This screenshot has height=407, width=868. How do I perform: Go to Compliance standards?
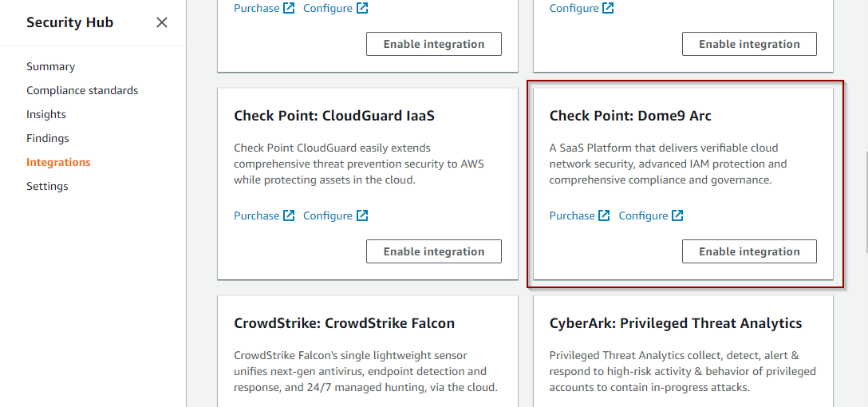coord(82,90)
